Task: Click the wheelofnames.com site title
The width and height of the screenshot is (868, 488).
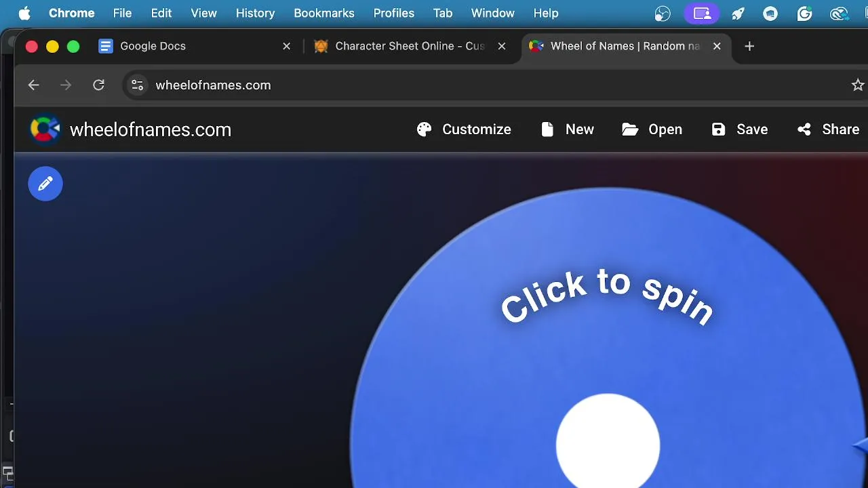Action: 151,129
